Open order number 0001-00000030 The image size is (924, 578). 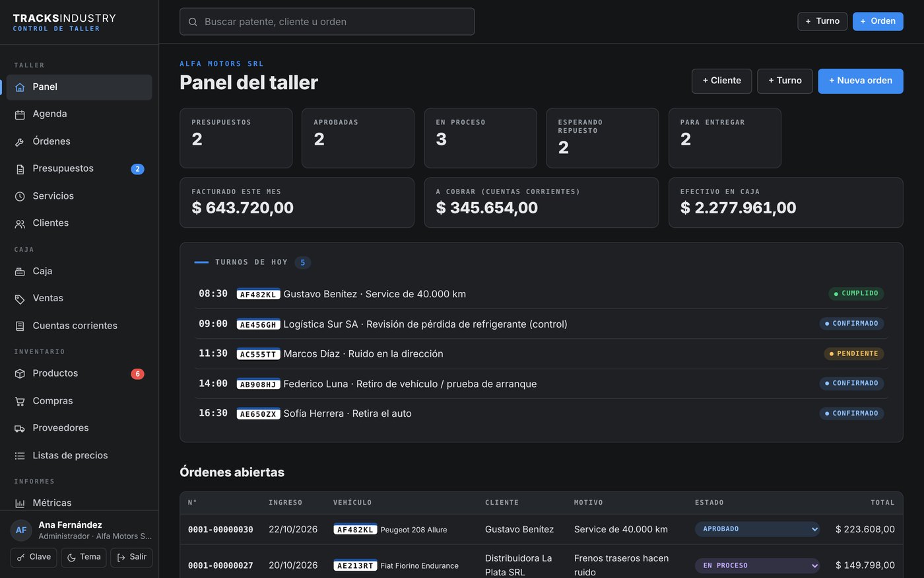(x=220, y=530)
